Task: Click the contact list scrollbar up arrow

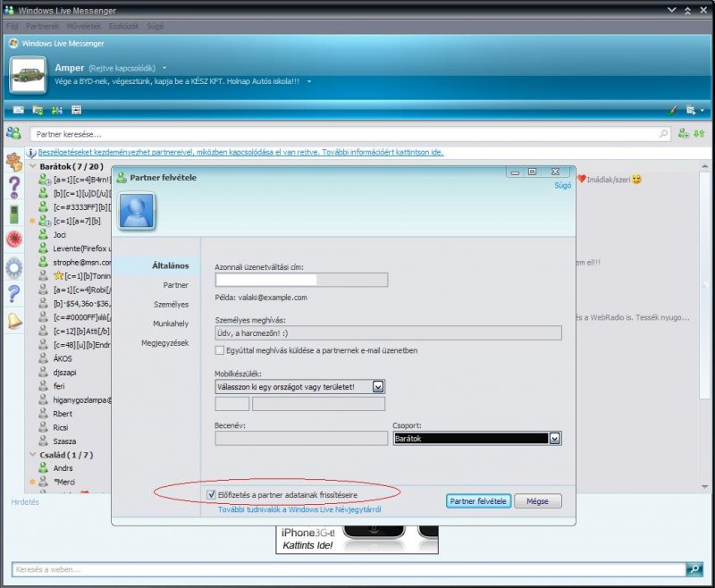Action: coord(705,167)
